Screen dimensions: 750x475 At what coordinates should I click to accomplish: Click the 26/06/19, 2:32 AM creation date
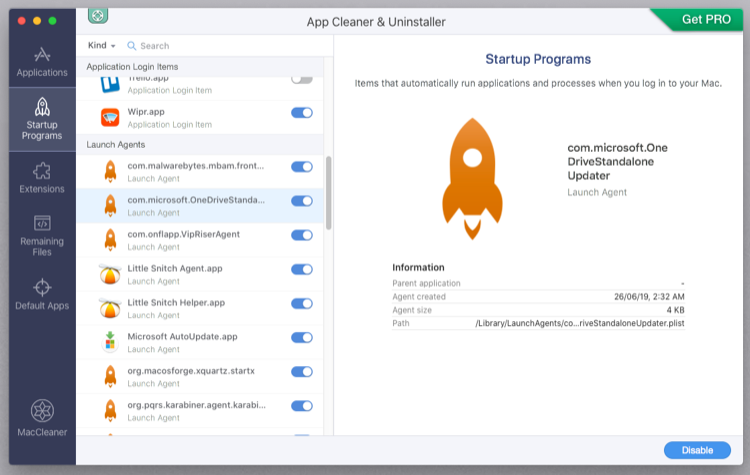(649, 297)
